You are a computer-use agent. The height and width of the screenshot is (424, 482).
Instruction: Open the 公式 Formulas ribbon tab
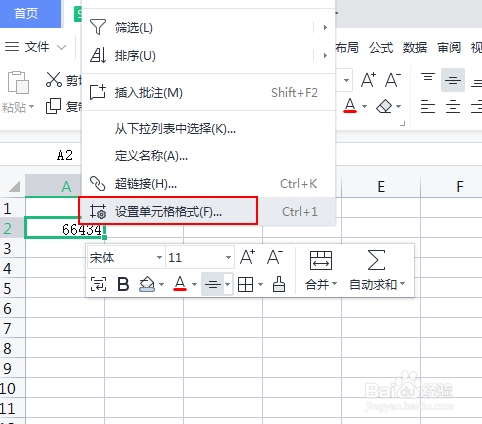pos(381,48)
